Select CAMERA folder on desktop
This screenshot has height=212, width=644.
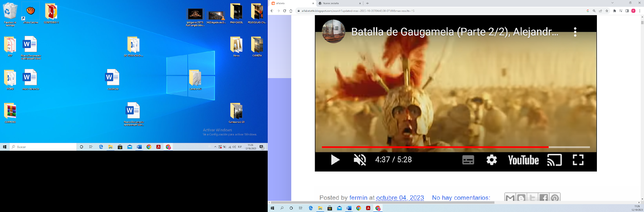257,46
